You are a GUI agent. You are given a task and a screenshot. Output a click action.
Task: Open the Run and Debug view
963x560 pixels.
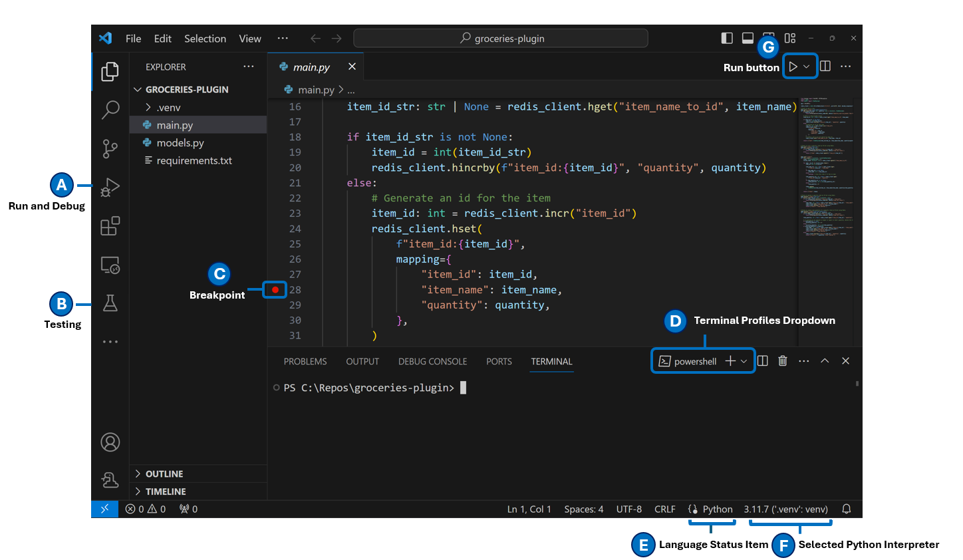tap(110, 187)
